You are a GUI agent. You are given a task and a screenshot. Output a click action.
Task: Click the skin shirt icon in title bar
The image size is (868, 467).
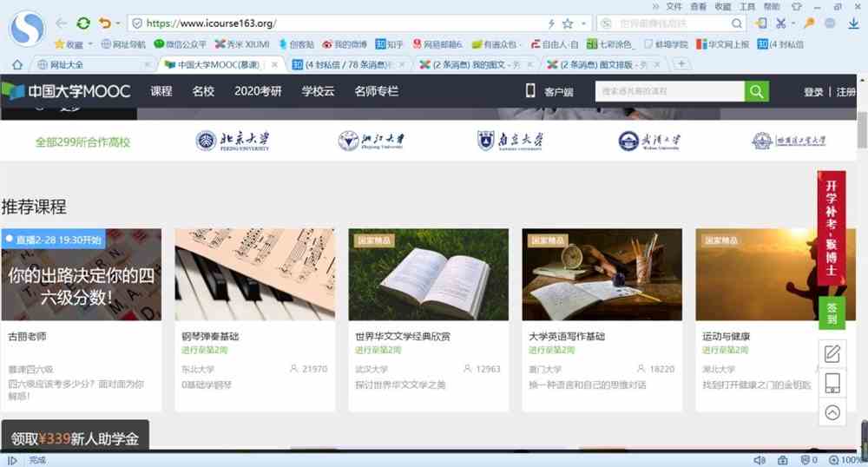click(x=796, y=7)
